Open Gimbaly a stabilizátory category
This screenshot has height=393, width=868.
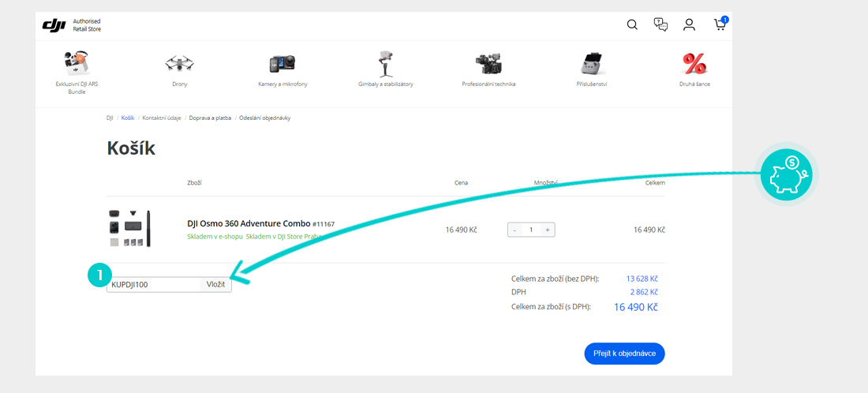(x=385, y=63)
